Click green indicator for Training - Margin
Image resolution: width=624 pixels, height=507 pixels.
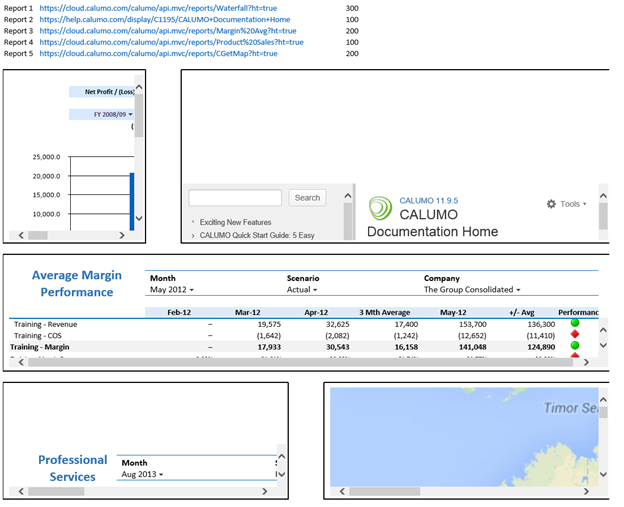click(575, 345)
